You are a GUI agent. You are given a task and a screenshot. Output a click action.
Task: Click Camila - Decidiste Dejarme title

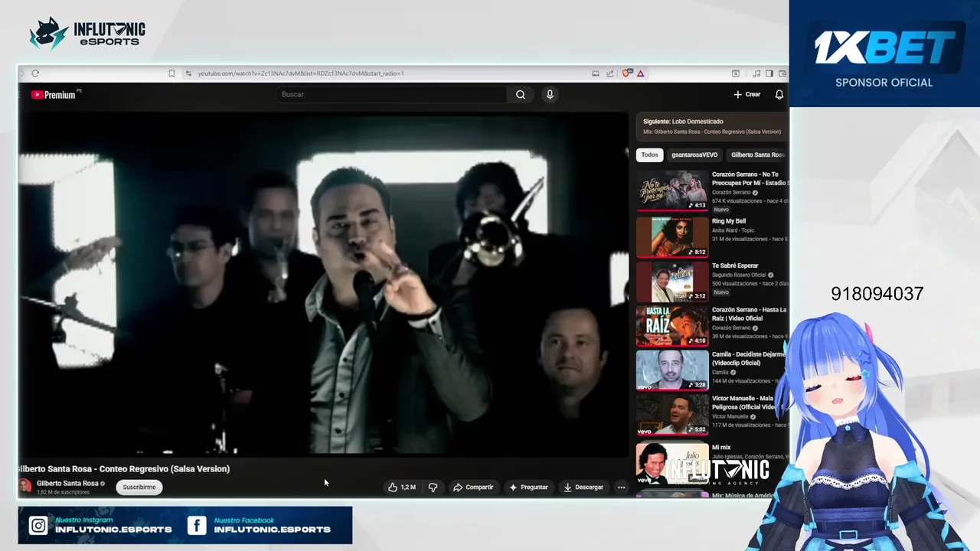[x=749, y=358]
